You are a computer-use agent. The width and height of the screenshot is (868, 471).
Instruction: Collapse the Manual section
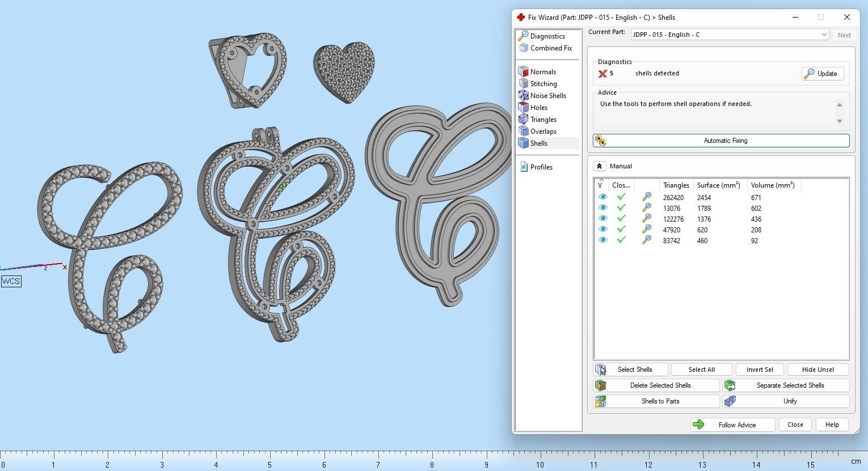(599, 166)
